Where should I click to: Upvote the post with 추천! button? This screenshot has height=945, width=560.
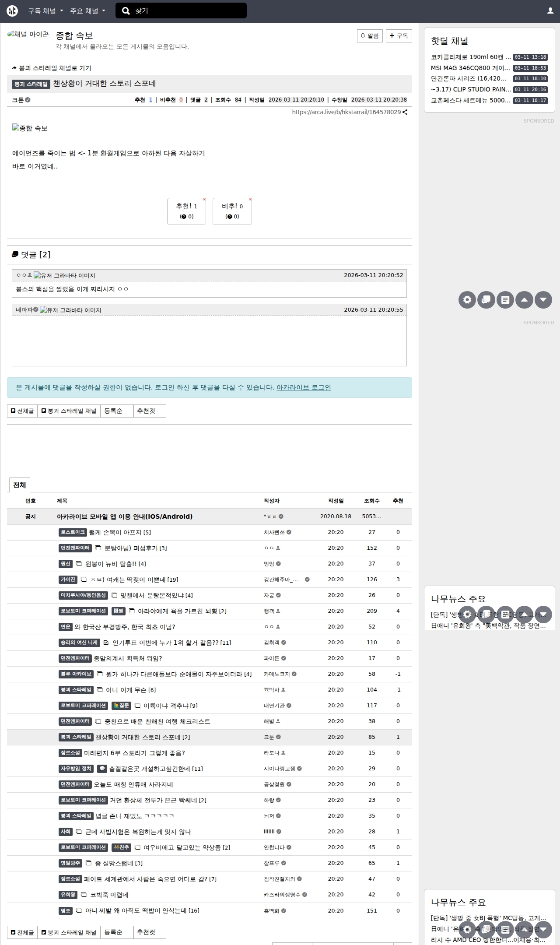click(186, 211)
